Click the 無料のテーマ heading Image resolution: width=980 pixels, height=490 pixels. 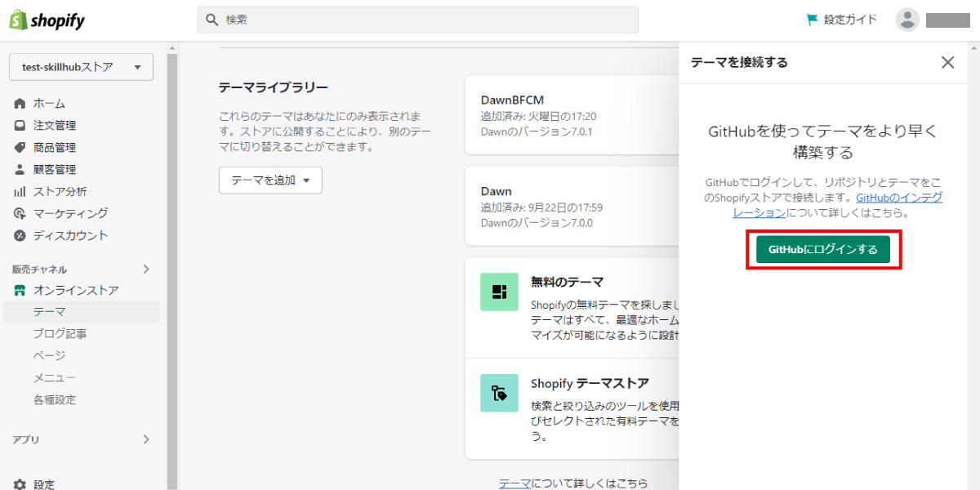click(x=567, y=282)
